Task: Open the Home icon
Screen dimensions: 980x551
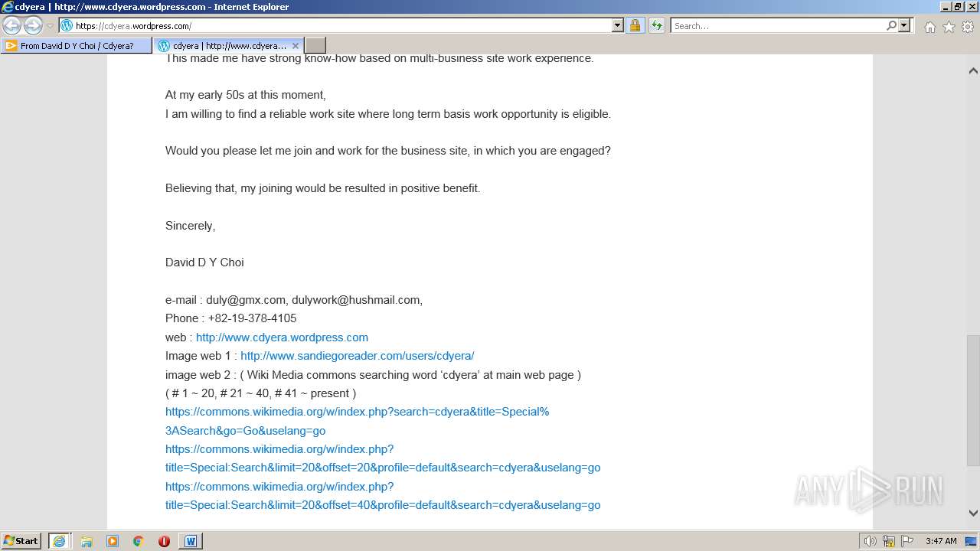Action: pyautogui.click(x=929, y=27)
